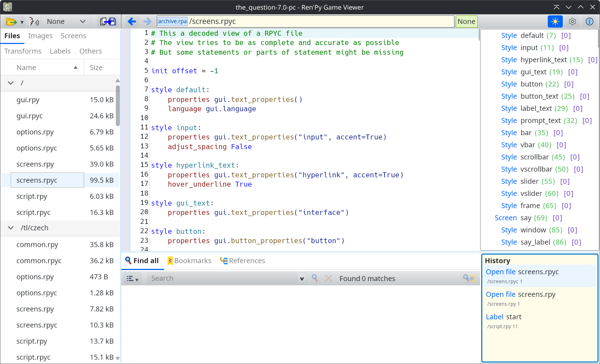600x364 pixels.
Task: Click the copy and save export icon
Action: pyautogui.click(x=108, y=22)
